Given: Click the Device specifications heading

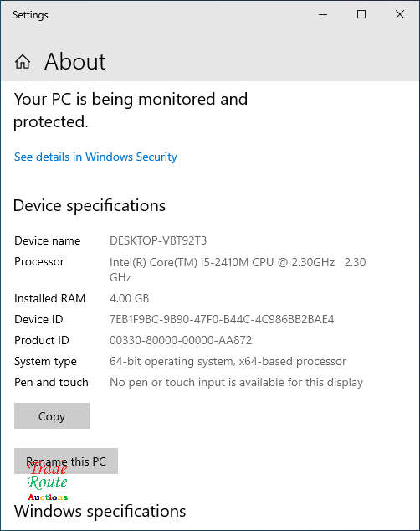Looking at the screenshot, I should 90,205.
